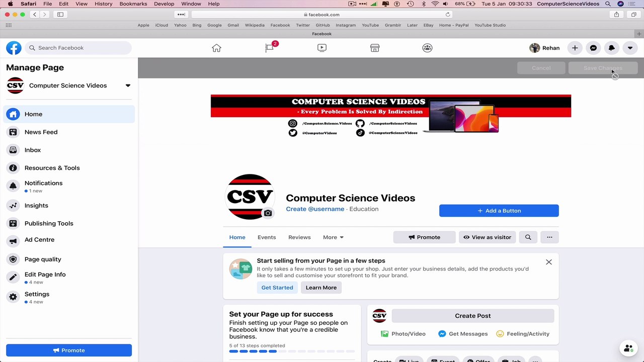Open the Bookmarks menu in menu bar
This screenshot has height=362, width=644.
click(133, 4)
